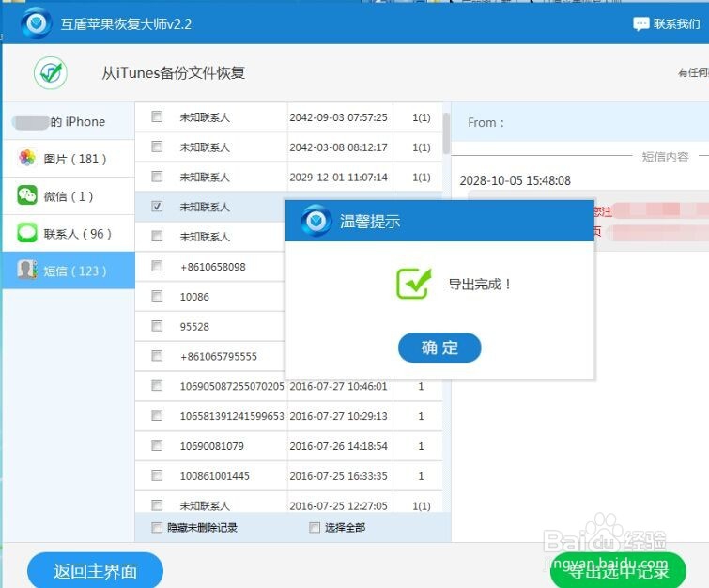Check the box for 100861001445

[157, 475]
